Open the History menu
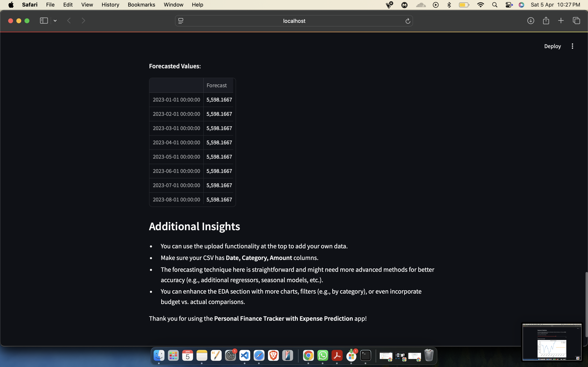588x367 pixels. (110, 5)
